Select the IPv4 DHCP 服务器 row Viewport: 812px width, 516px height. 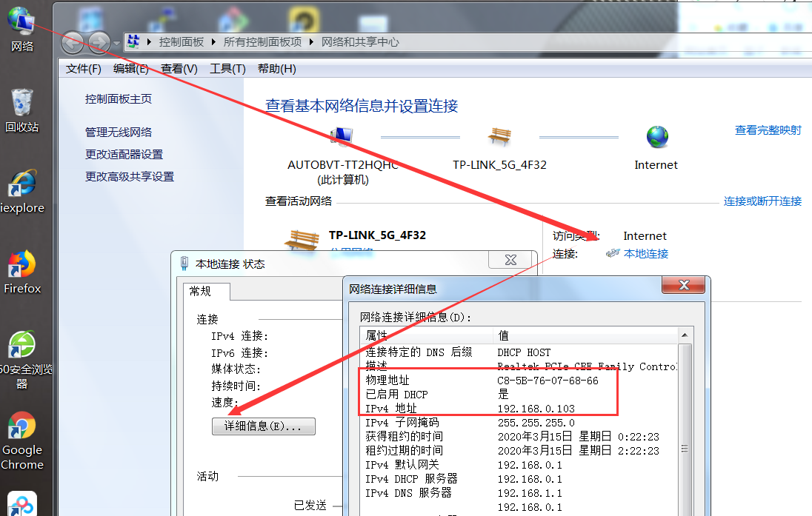518,479
